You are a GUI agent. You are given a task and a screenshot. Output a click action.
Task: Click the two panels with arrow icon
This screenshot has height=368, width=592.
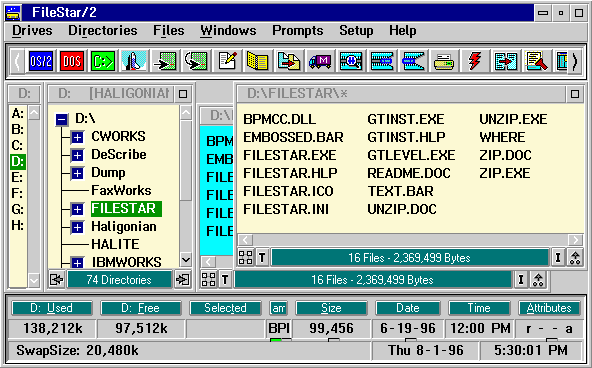(506, 61)
